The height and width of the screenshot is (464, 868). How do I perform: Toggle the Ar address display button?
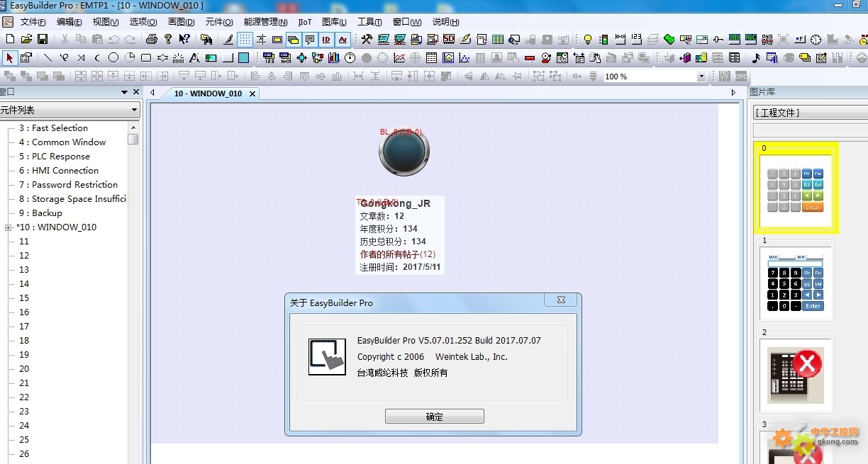tap(343, 39)
